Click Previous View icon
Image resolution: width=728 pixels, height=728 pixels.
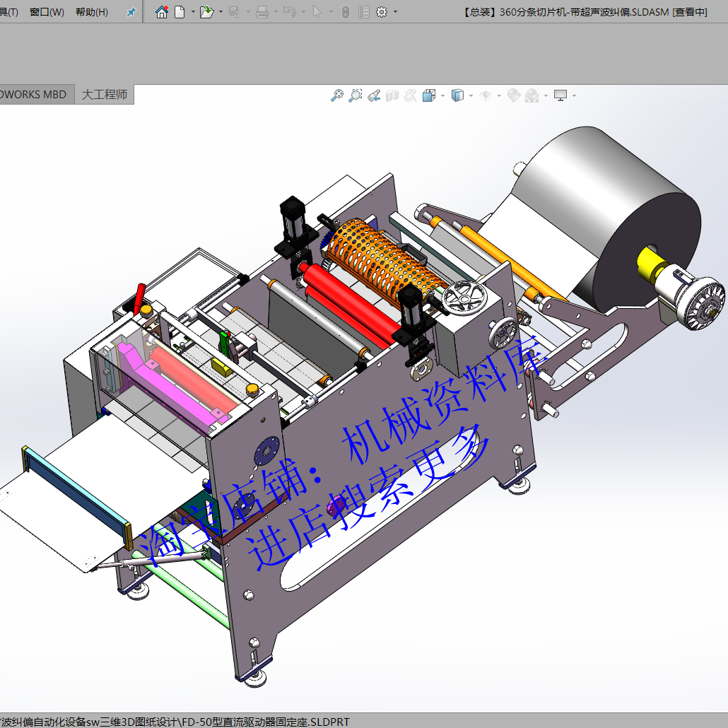pos(374,95)
